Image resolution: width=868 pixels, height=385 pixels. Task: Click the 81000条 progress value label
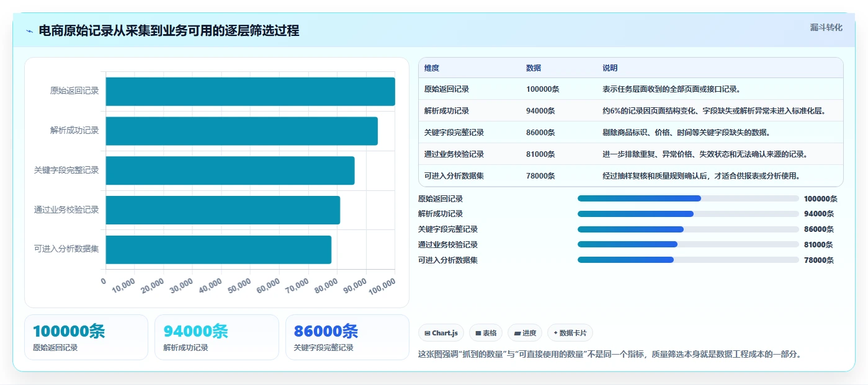(x=819, y=245)
